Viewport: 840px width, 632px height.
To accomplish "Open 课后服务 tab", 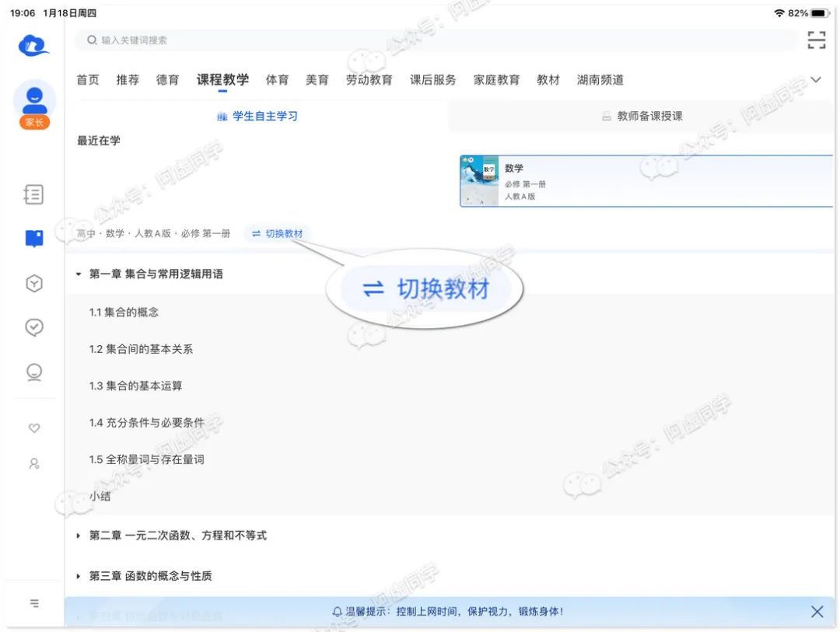I will [433, 80].
